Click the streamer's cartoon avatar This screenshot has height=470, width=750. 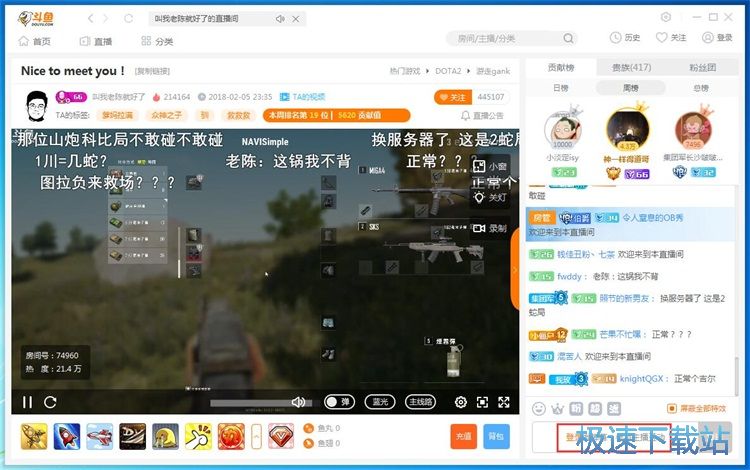coord(37,106)
